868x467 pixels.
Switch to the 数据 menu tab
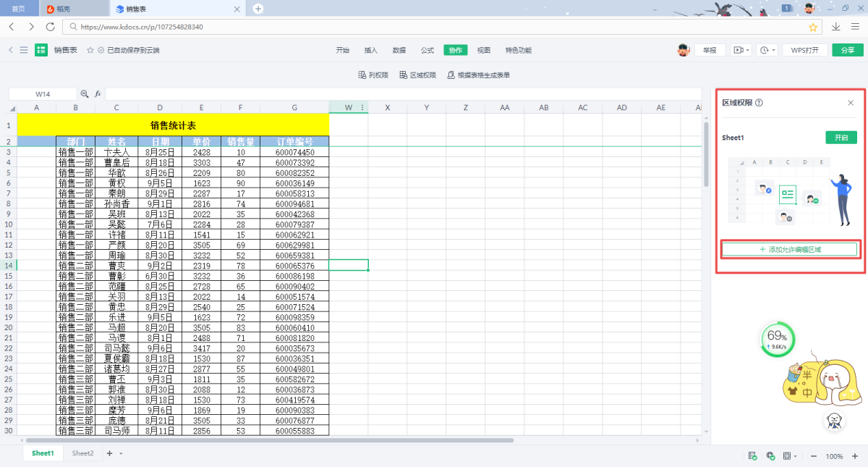399,50
